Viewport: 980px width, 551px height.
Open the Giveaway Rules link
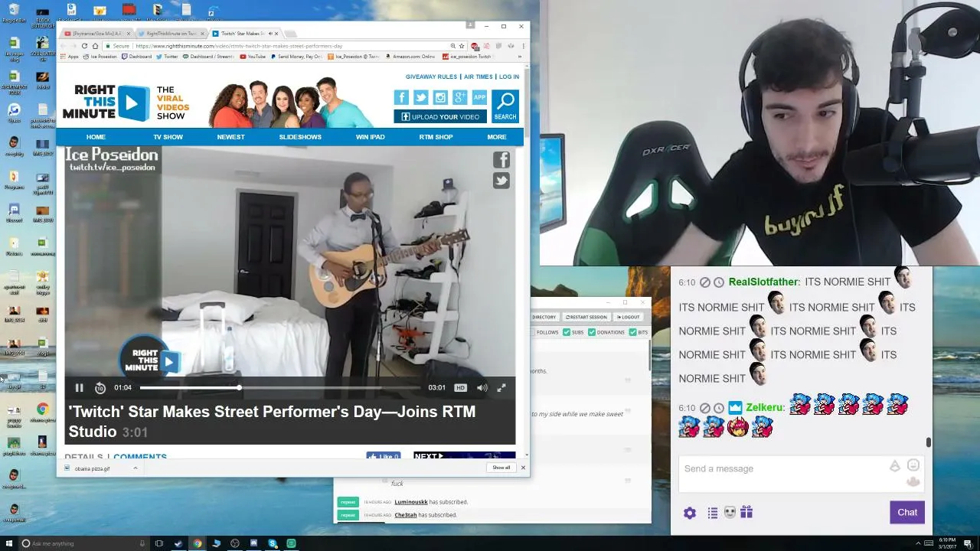click(x=431, y=77)
